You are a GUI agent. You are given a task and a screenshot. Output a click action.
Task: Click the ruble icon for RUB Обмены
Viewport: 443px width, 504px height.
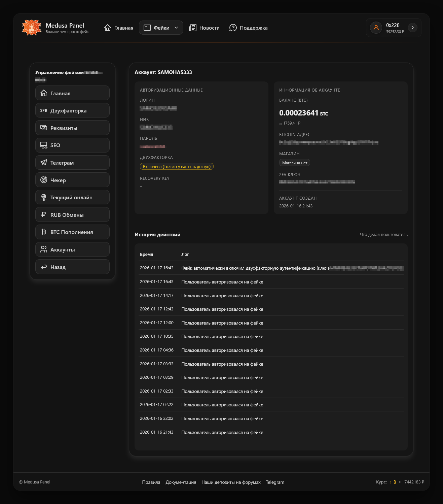tap(44, 215)
